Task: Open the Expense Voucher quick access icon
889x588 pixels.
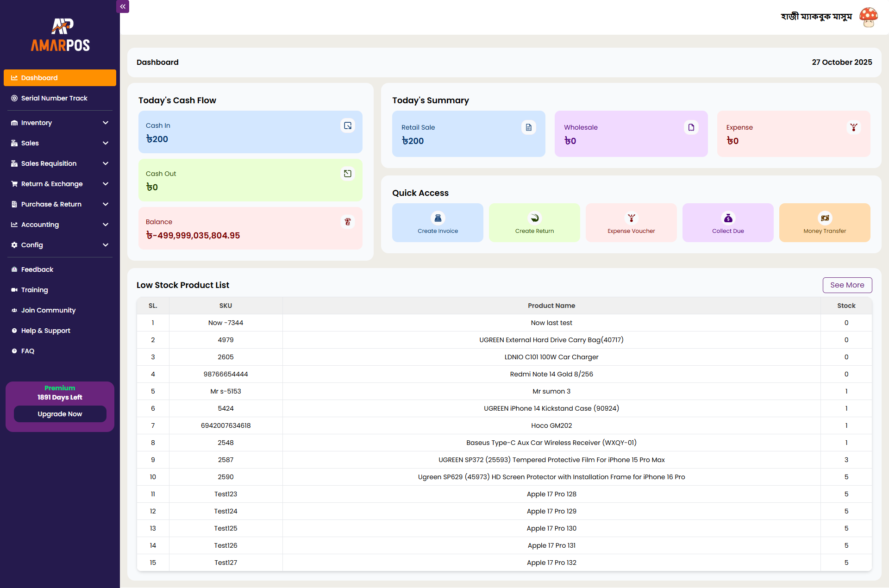Action: coord(631,218)
